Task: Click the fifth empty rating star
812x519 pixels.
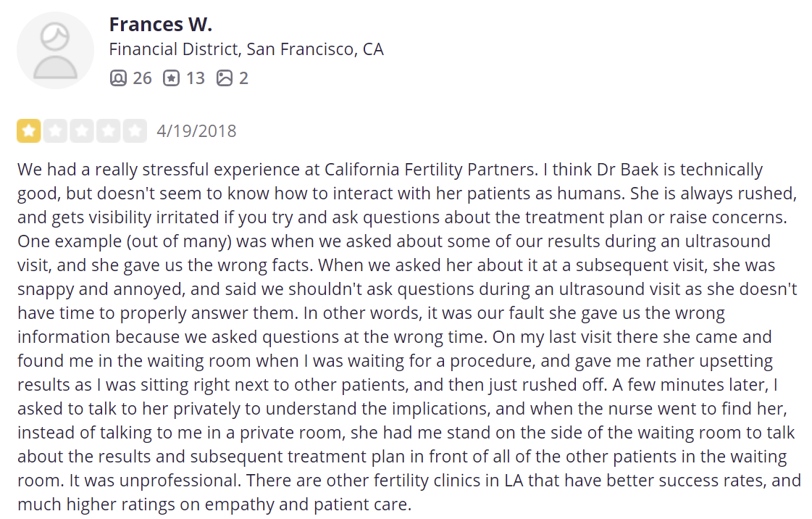Action: 134,131
